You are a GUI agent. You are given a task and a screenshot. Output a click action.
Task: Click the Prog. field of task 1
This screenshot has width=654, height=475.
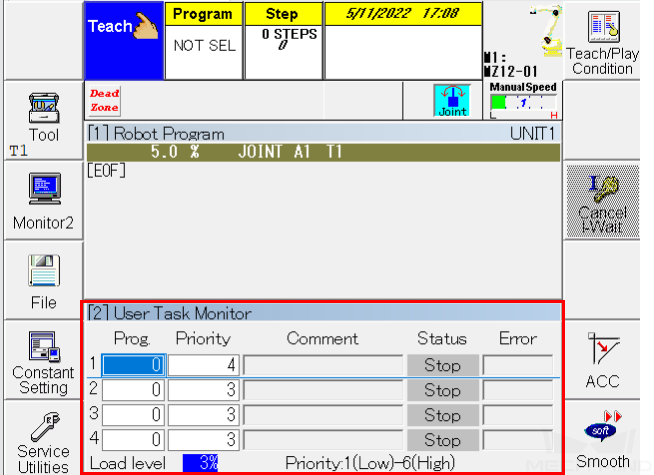tap(134, 365)
